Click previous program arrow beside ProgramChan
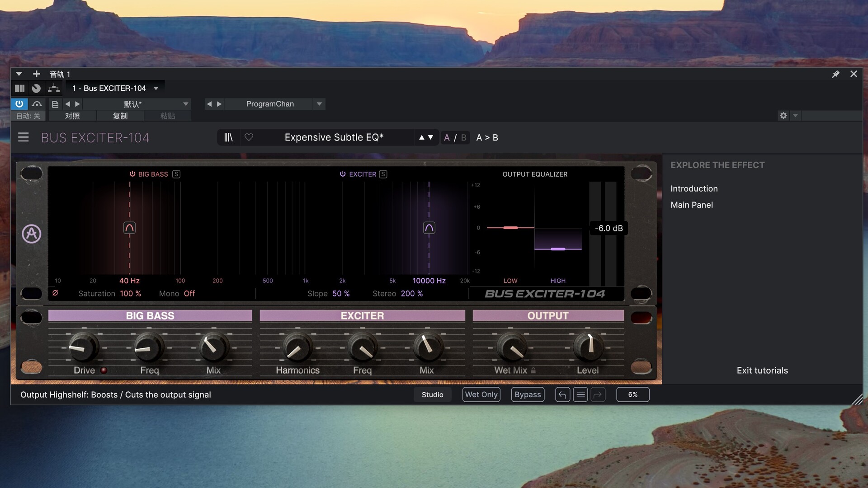Viewport: 868px width, 488px height. point(209,104)
